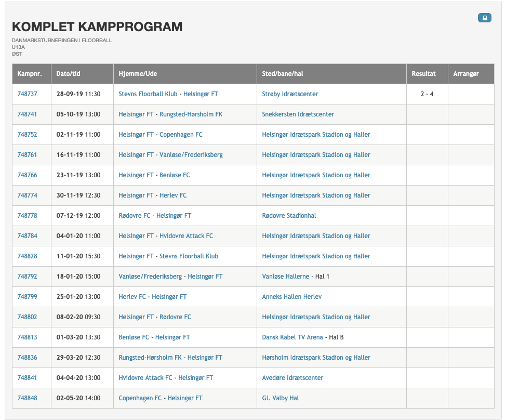Open the Vanløse Hallerne venue link

[286, 277]
